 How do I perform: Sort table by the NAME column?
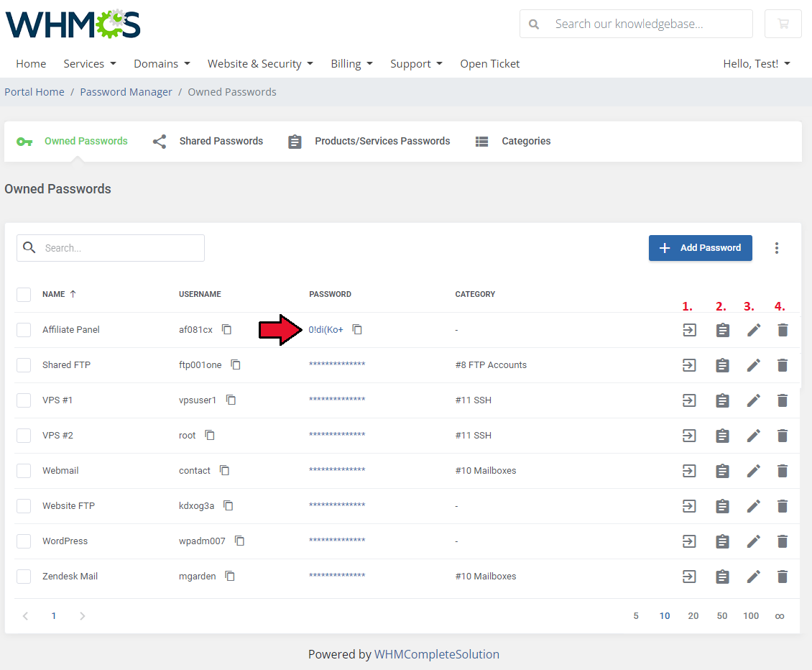click(59, 294)
